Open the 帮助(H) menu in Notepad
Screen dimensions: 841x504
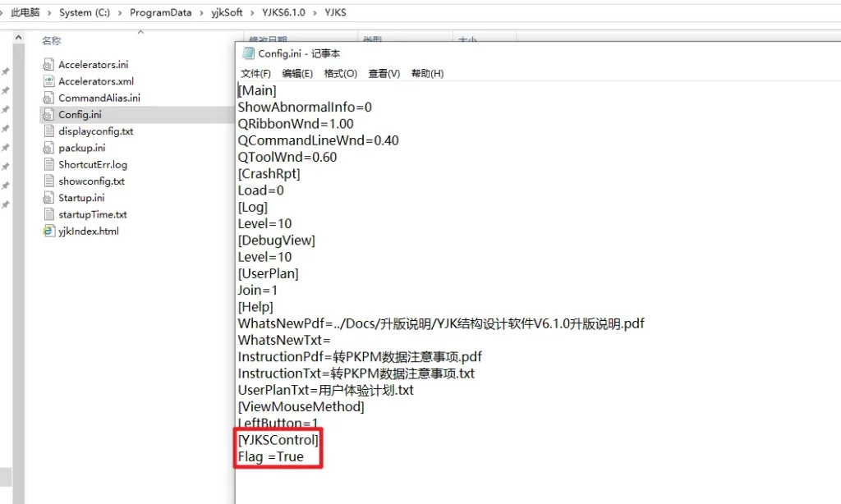click(x=427, y=73)
